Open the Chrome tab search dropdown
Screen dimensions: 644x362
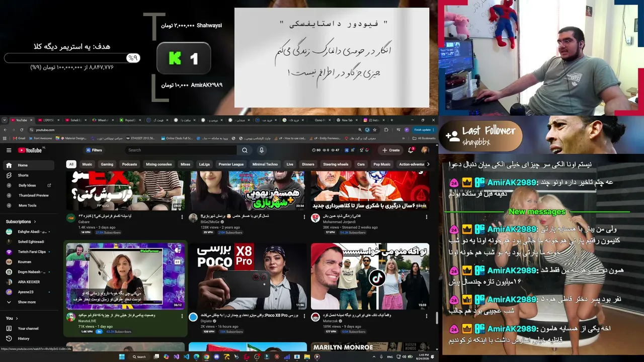pyautogui.click(x=5, y=120)
